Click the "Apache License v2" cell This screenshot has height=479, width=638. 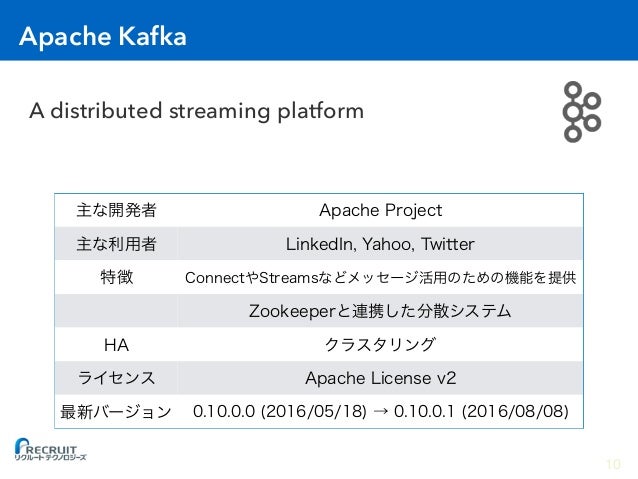(380, 378)
